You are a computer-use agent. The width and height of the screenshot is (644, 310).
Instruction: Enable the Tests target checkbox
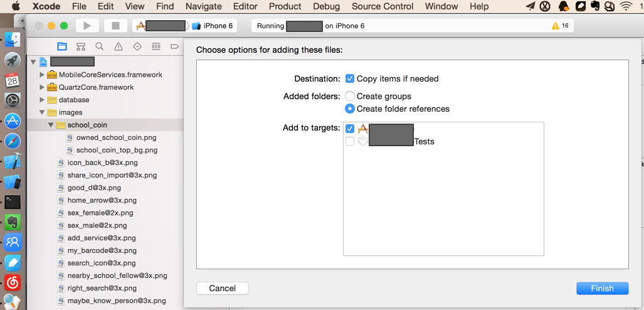click(x=350, y=141)
